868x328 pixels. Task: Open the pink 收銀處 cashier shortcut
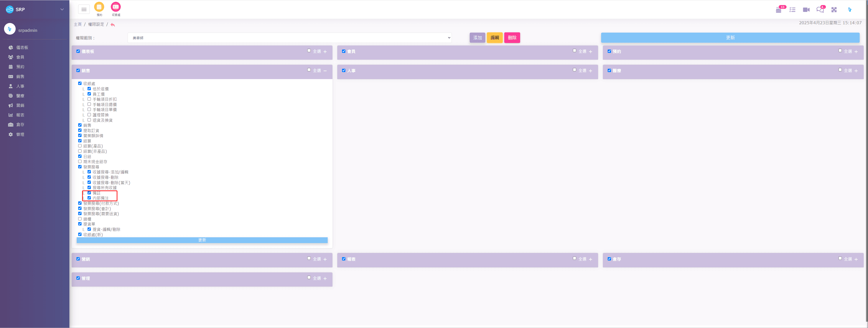coord(116,7)
